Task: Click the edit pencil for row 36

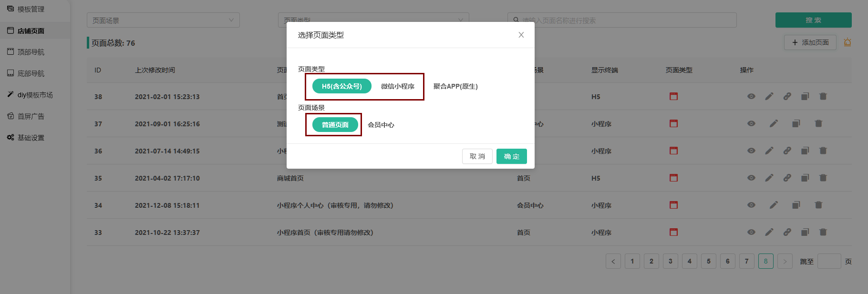Action: (x=769, y=151)
